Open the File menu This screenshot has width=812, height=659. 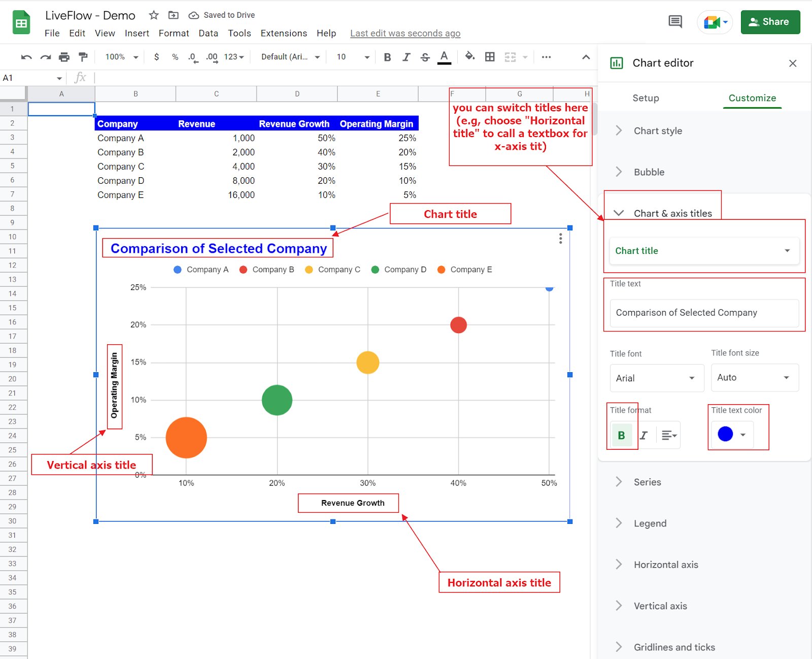point(52,33)
